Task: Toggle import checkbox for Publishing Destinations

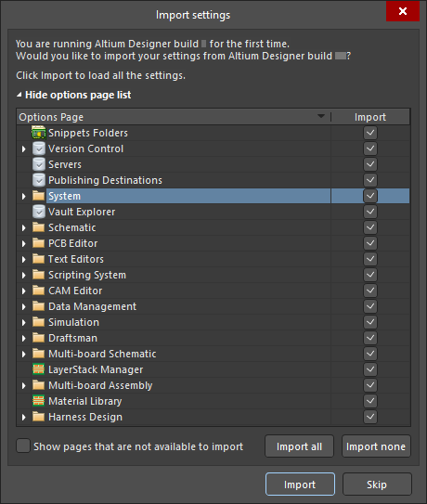Action: [x=370, y=180]
